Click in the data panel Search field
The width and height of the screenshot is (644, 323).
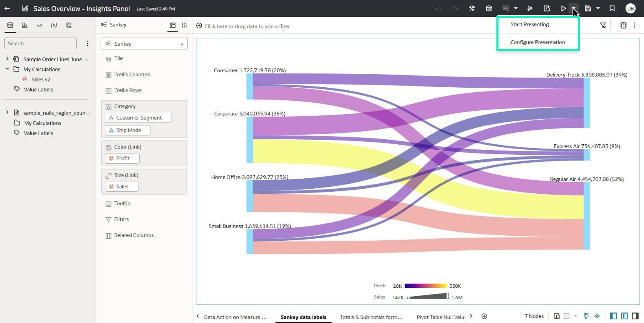[40, 43]
